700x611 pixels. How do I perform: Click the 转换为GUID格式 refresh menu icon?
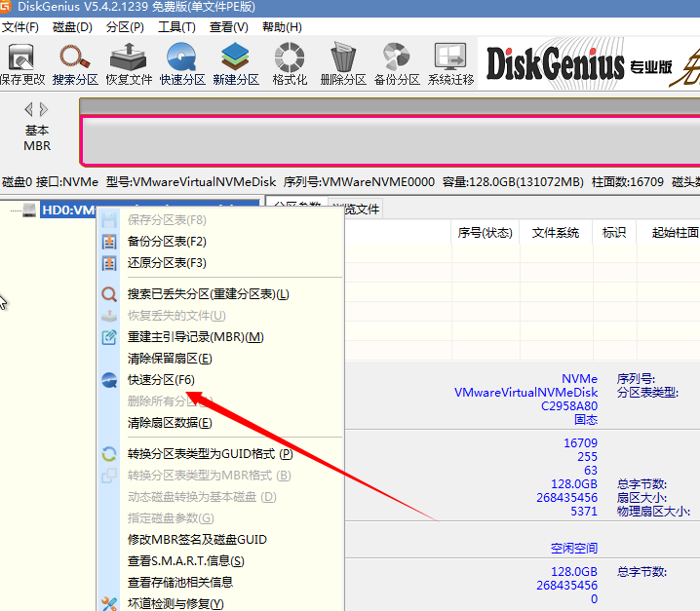(109, 454)
